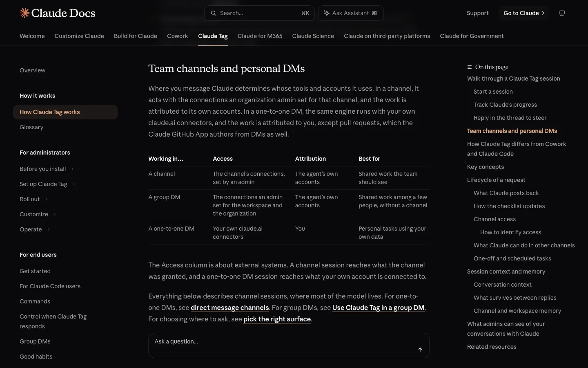Click the search magnifier icon
Image resolution: width=588 pixels, height=368 pixels.
(214, 13)
